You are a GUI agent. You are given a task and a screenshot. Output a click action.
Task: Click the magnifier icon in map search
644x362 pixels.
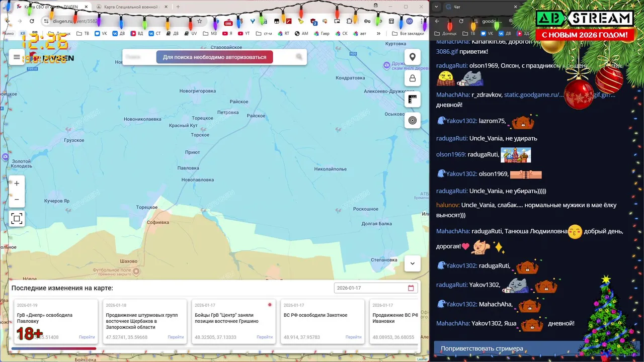point(299,57)
